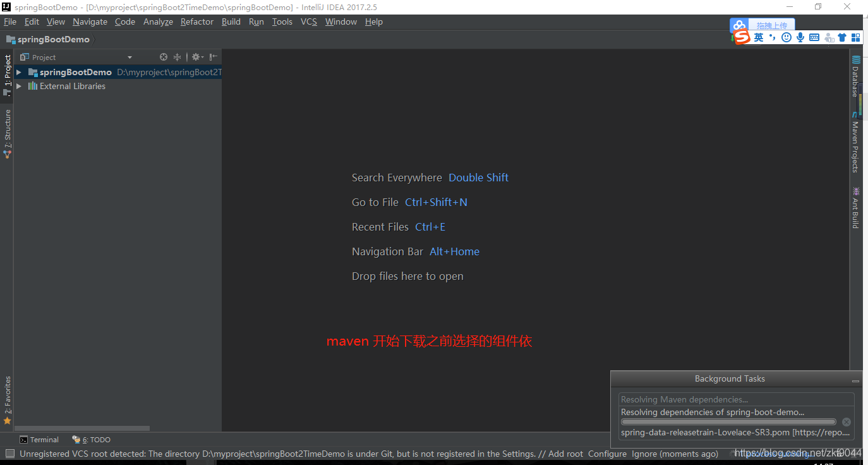Select the springBootDemo tree row
Screen dimensions: 868x465
coord(118,72)
